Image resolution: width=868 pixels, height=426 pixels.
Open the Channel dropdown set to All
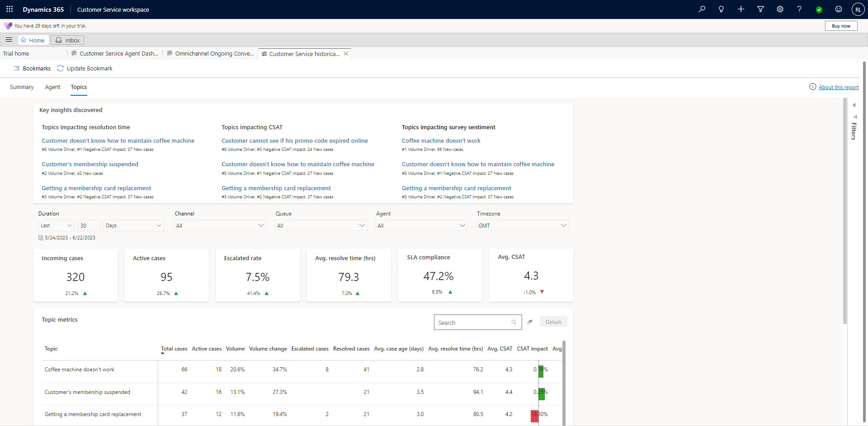pyautogui.click(x=219, y=225)
